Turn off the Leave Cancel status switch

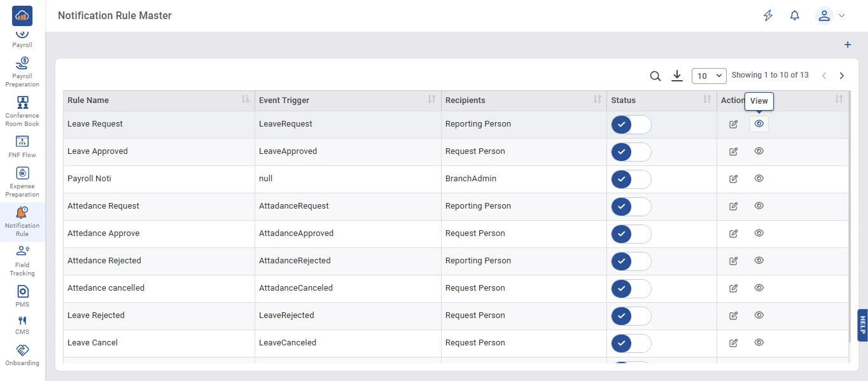click(x=631, y=343)
